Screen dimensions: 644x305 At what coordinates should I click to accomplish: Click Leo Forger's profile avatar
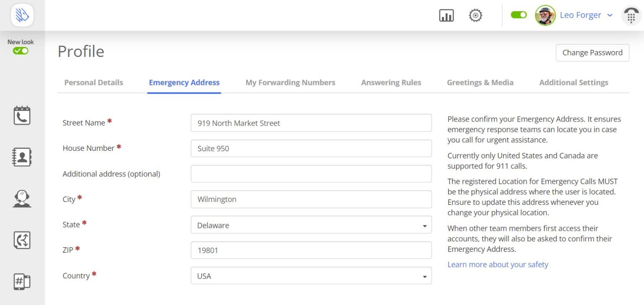[545, 16]
